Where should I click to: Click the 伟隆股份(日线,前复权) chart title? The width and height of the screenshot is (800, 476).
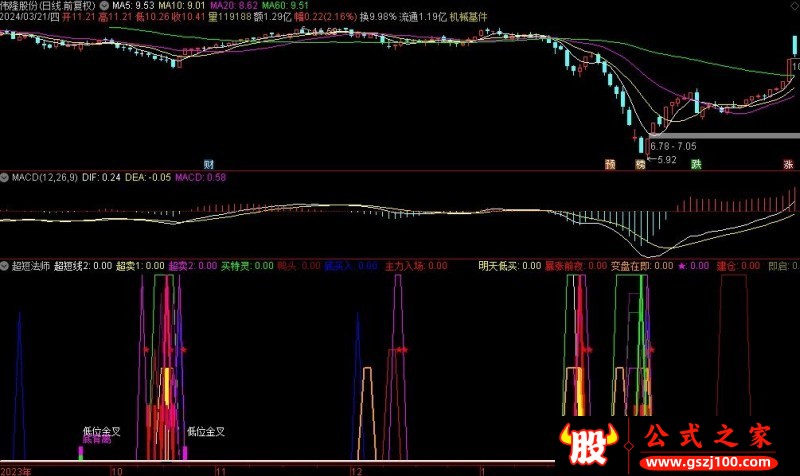[48, 6]
